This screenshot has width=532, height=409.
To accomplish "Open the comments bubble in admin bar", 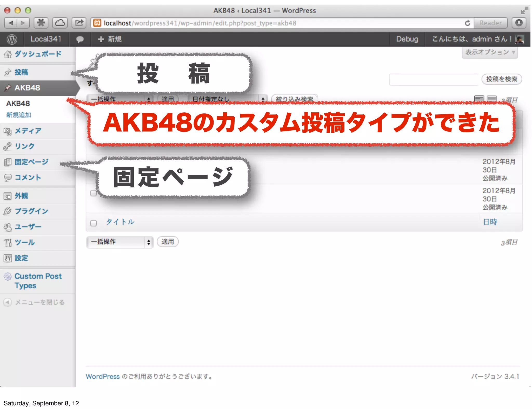I will [80, 39].
